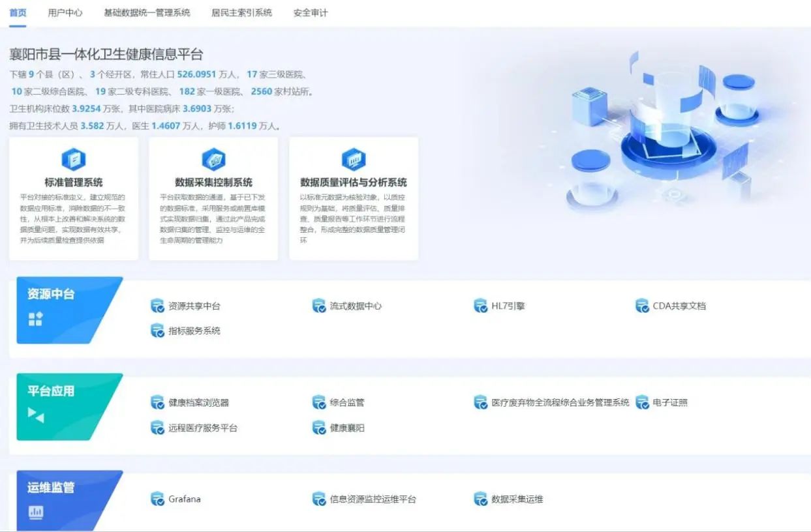The image size is (811, 532).
Task: Open the 数据采集运维 link
Action: (517, 499)
